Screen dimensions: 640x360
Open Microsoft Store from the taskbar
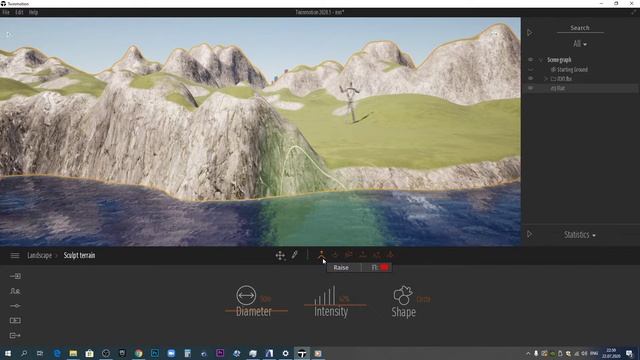point(89,353)
